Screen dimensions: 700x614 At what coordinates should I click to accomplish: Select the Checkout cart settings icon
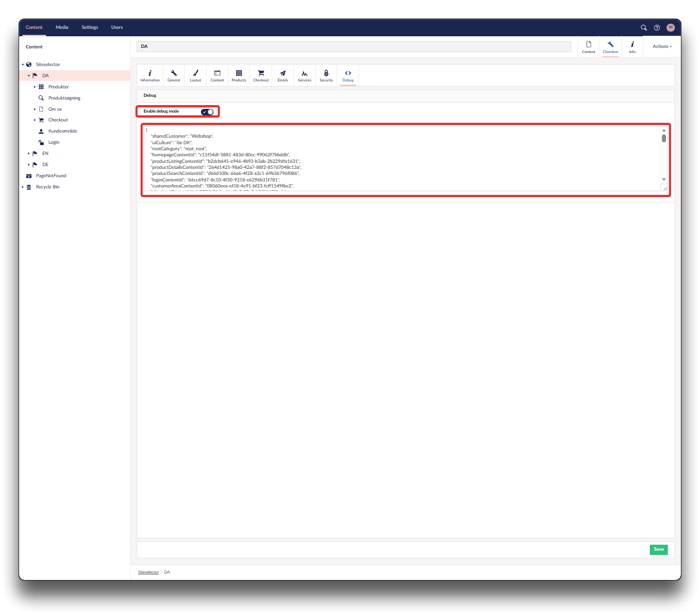(x=261, y=75)
